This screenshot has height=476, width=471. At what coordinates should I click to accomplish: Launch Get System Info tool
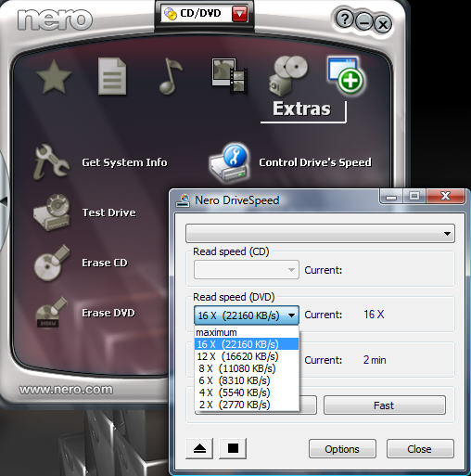point(100,162)
